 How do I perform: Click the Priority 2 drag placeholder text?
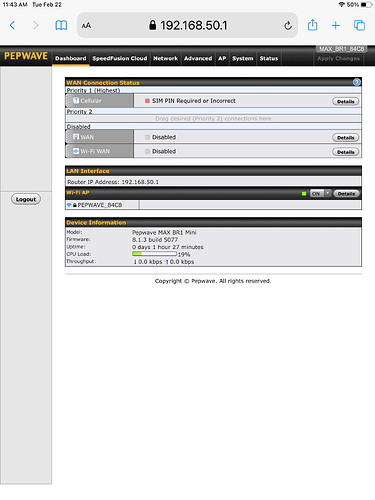(213, 119)
